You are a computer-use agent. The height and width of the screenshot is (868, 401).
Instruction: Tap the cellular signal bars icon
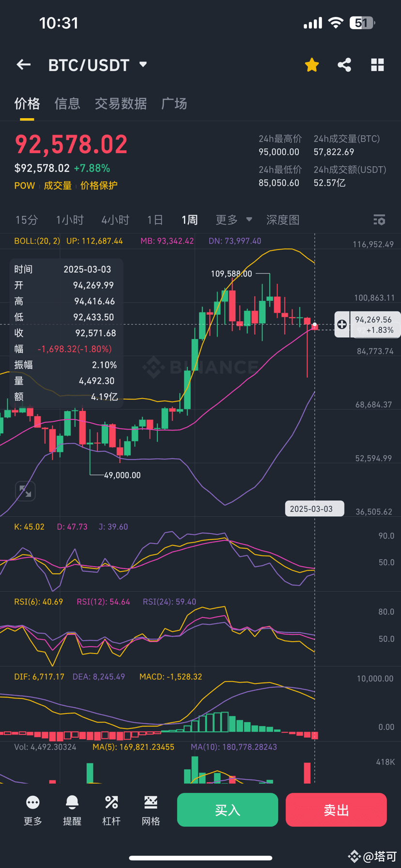click(313, 23)
